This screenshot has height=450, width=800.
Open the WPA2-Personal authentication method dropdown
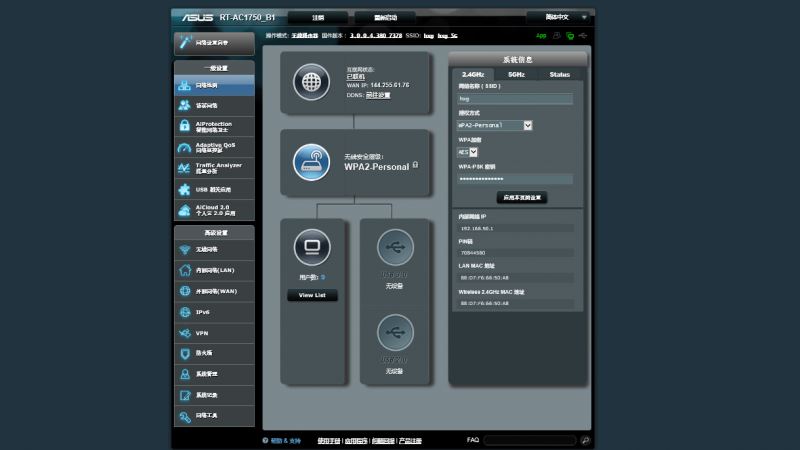(494, 126)
